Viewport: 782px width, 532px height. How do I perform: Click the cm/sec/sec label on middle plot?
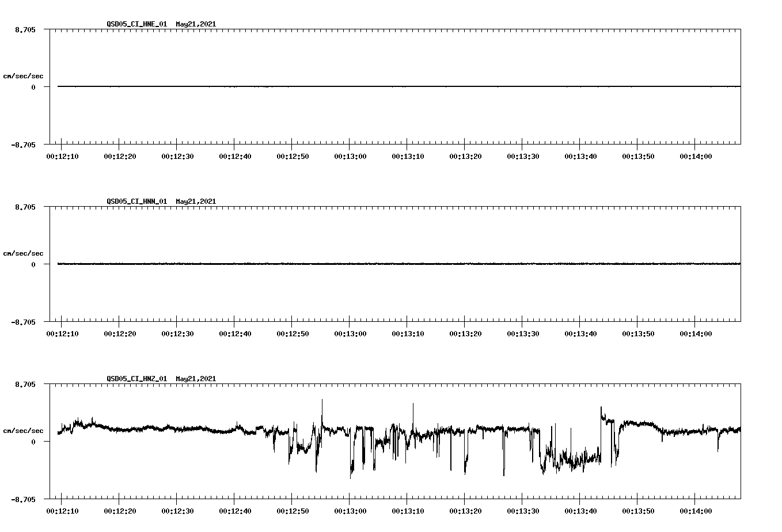[23, 253]
